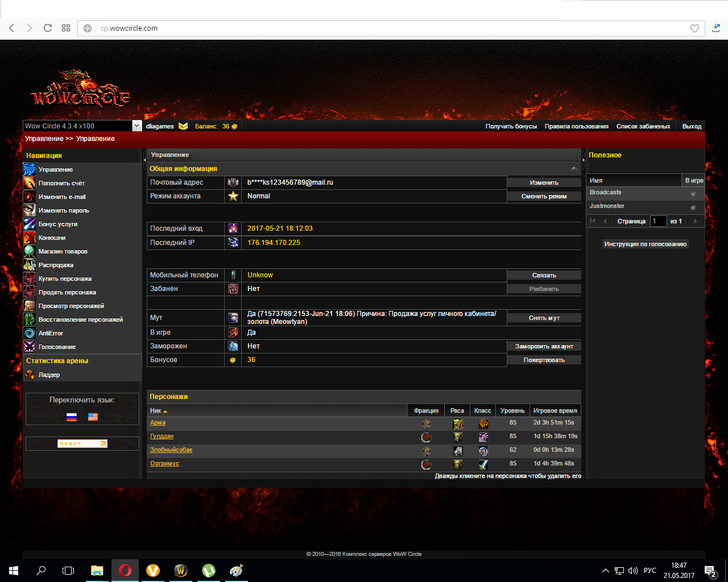
Task: Click the WoW Circle dragon logo
Action: click(x=80, y=90)
